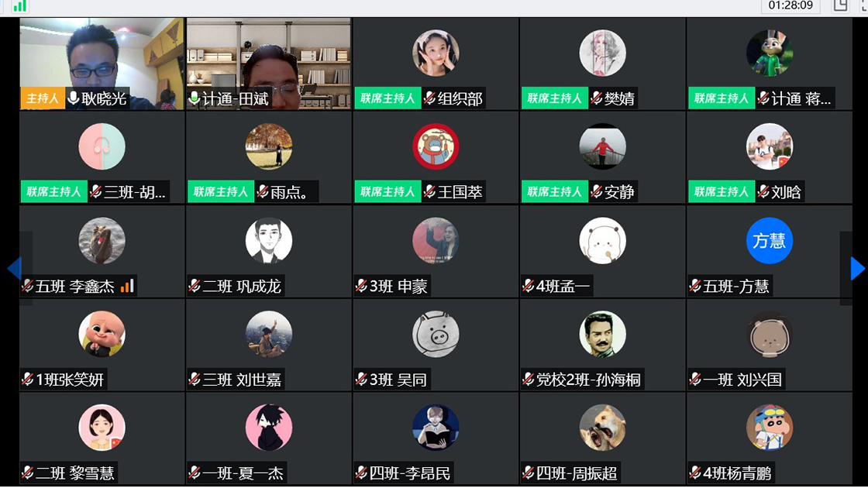Image resolution: width=868 pixels, height=488 pixels.
Task: Click the muted mic icon for 4班杨青鹏
Action: tap(695, 473)
